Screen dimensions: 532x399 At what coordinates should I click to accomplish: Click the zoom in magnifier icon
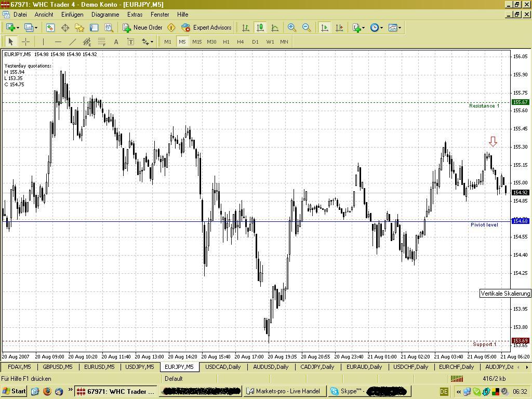(292, 28)
